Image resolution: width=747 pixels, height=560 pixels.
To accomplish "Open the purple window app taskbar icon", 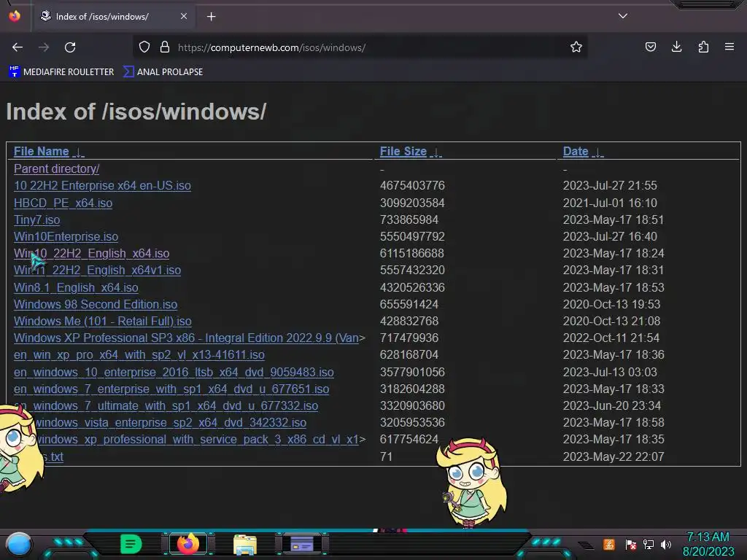I will 302,544.
